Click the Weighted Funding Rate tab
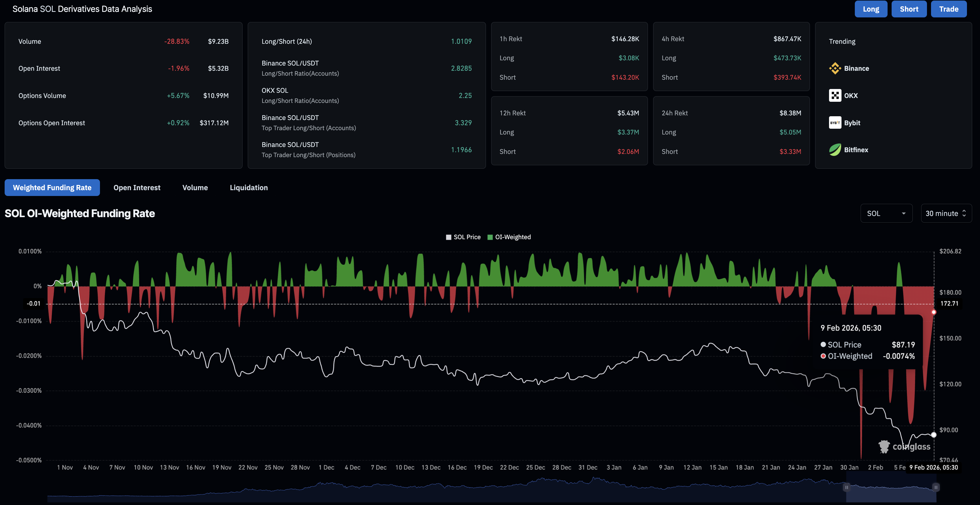 [x=52, y=188]
